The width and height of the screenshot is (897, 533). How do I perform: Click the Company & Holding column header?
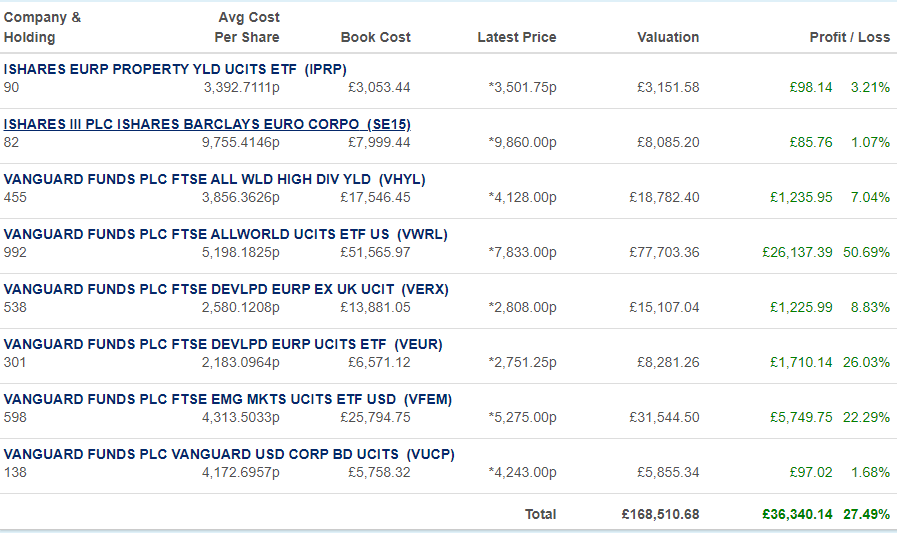(x=42, y=27)
